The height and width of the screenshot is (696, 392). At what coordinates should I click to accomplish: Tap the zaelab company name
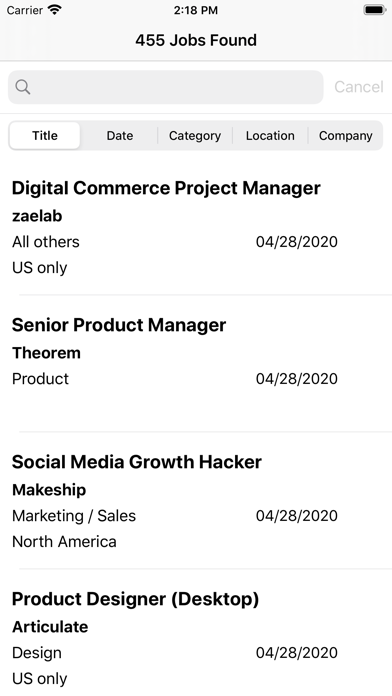[x=37, y=216]
